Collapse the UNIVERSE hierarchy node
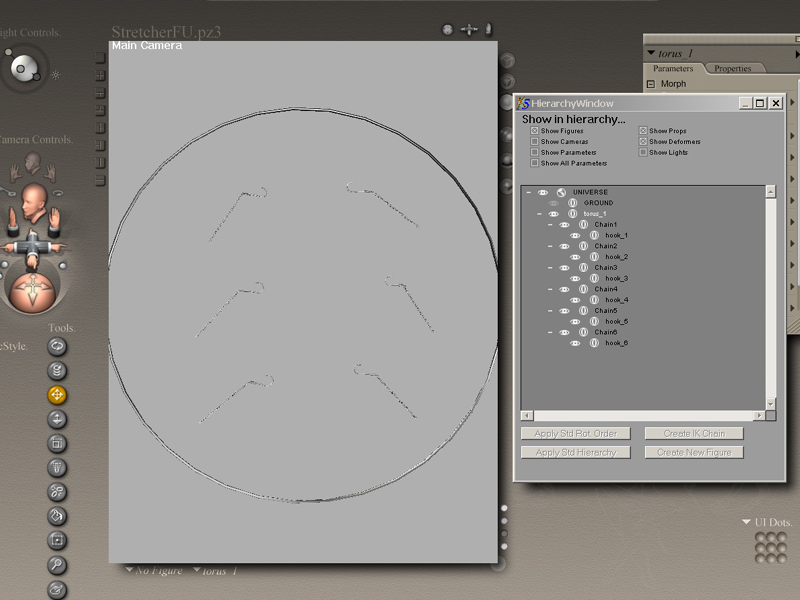800x600 pixels. pyautogui.click(x=527, y=192)
